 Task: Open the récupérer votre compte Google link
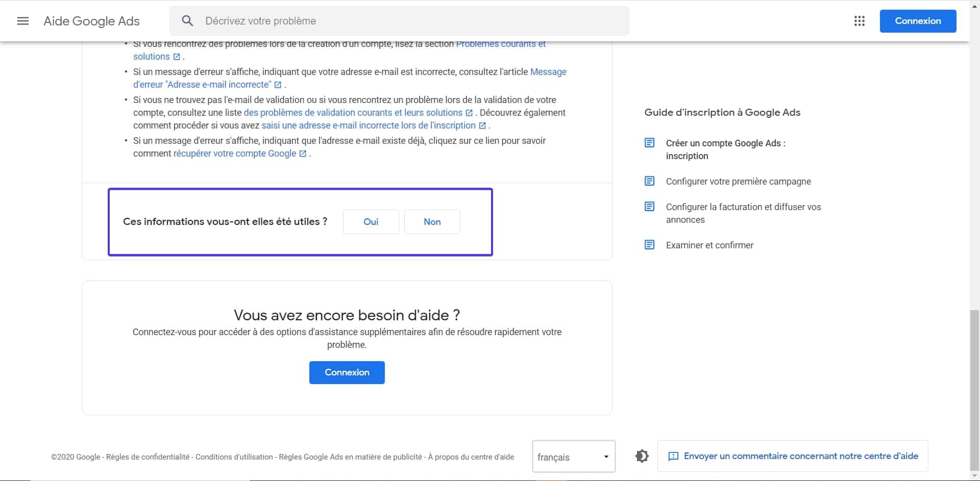[234, 154]
